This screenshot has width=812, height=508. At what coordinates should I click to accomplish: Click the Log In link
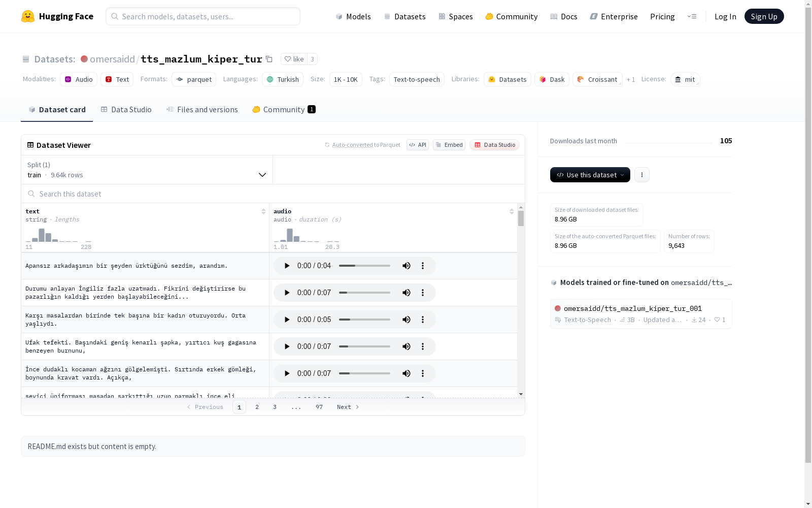(x=725, y=16)
